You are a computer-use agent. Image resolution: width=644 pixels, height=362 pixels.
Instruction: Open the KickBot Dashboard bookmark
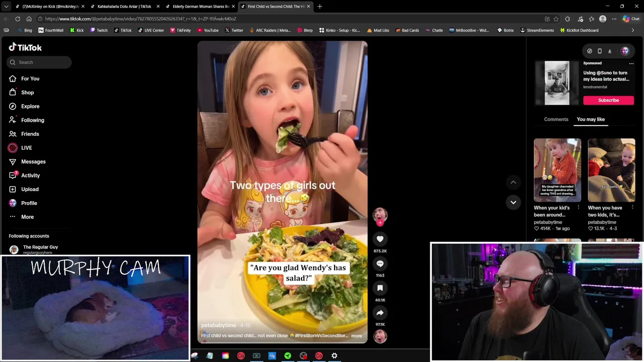click(579, 30)
